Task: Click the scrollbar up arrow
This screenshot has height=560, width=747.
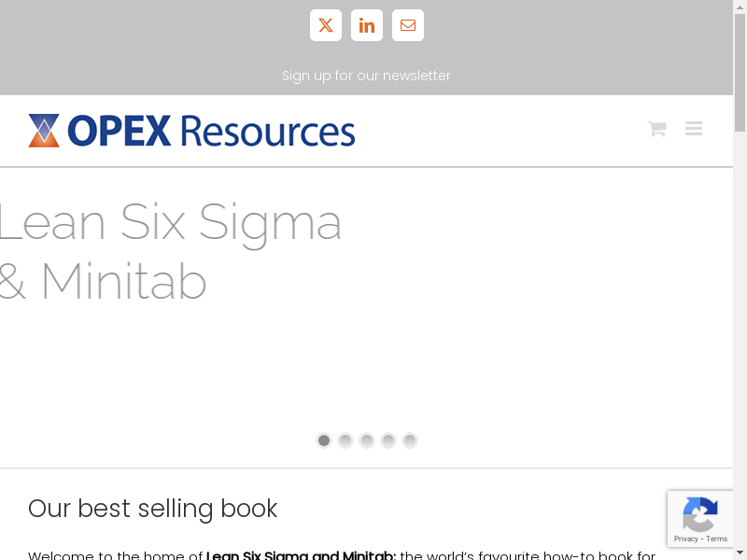Action: 740,6
